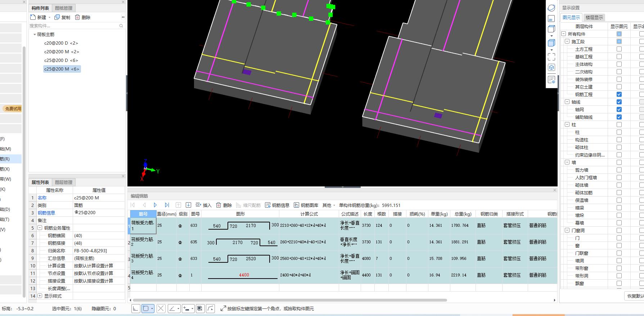Expand the 显示样式 property group
This screenshot has width=644, height=316.
(x=40, y=296)
